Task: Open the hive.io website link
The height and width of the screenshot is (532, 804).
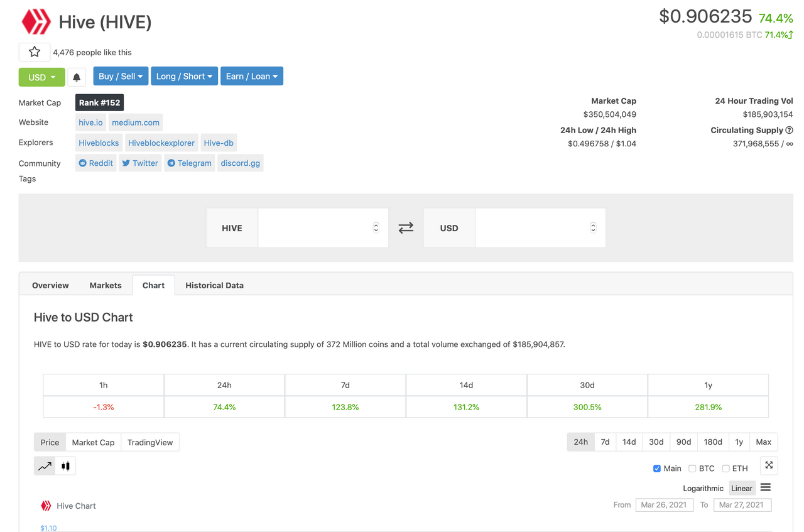Action: (90, 122)
